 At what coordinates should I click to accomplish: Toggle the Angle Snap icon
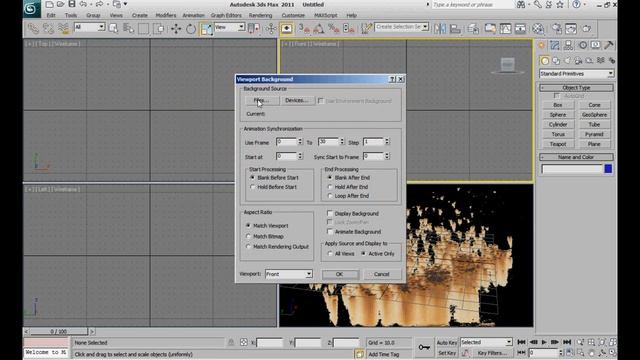pos(319,29)
